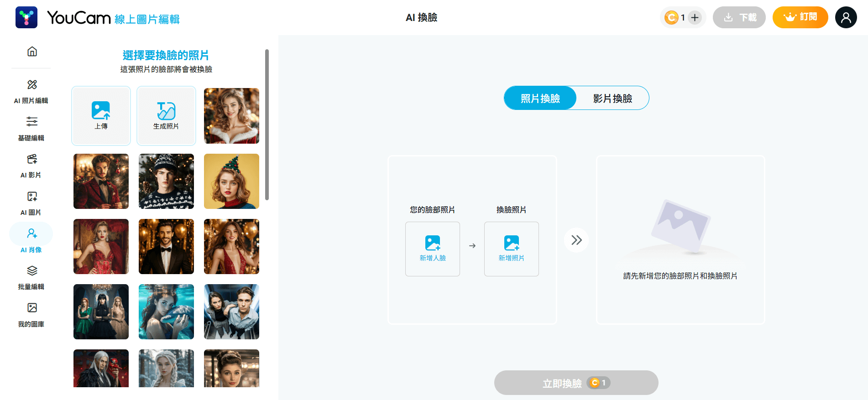This screenshot has height=400, width=868.
Task: Click the 下載 download button
Action: [739, 17]
